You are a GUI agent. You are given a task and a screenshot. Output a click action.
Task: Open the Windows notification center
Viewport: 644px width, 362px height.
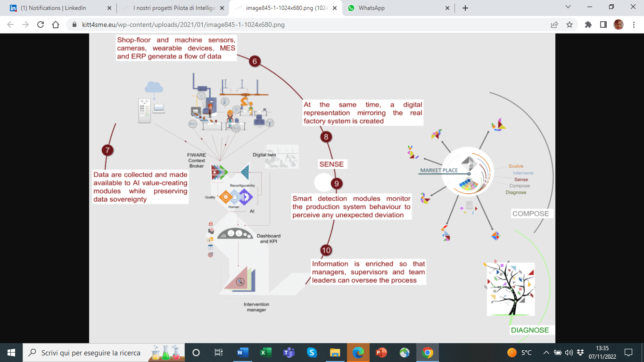(628, 353)
